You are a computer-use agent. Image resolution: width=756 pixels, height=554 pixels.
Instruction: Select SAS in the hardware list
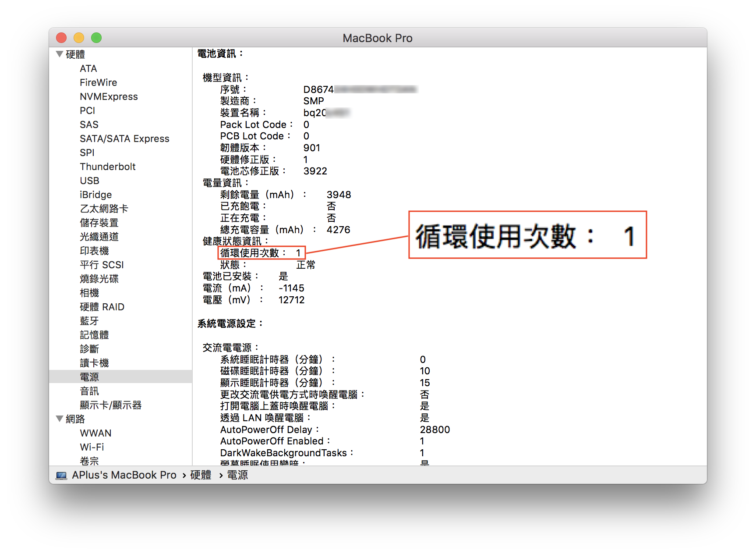pos(89,124)
